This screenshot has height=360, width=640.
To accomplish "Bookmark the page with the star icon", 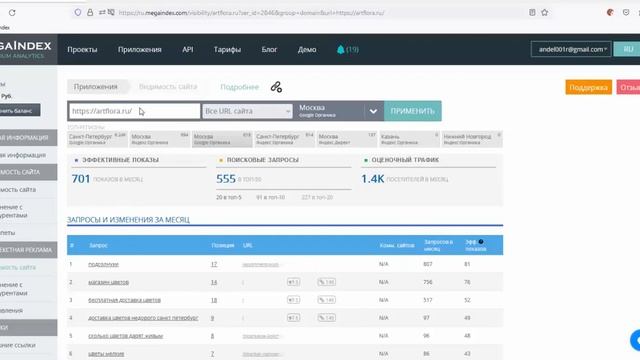I will [544, 13].
